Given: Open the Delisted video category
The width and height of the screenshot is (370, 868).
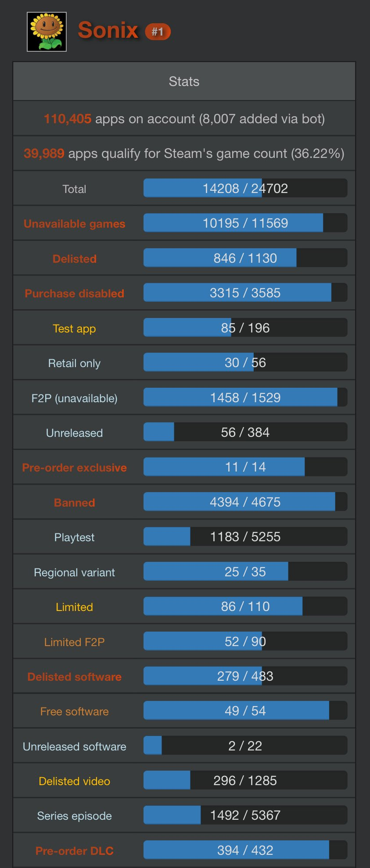Looking at the screenshot, I should pos(74,781).
